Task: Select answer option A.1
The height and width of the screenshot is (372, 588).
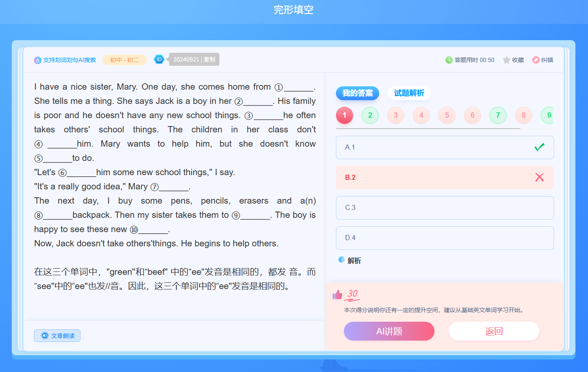Action: [x=445, y=147]
